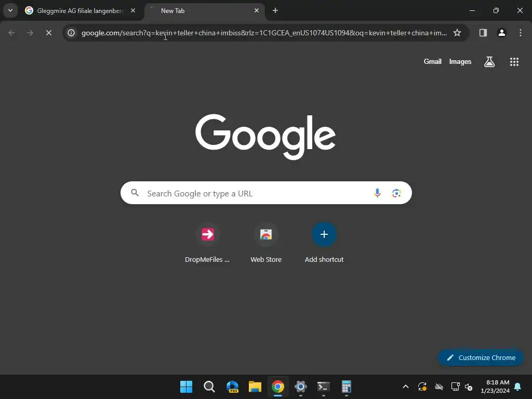This screenshot has width=532, height=399.
Task: Open network display tray icon
Action: click(x=455, y=387)
